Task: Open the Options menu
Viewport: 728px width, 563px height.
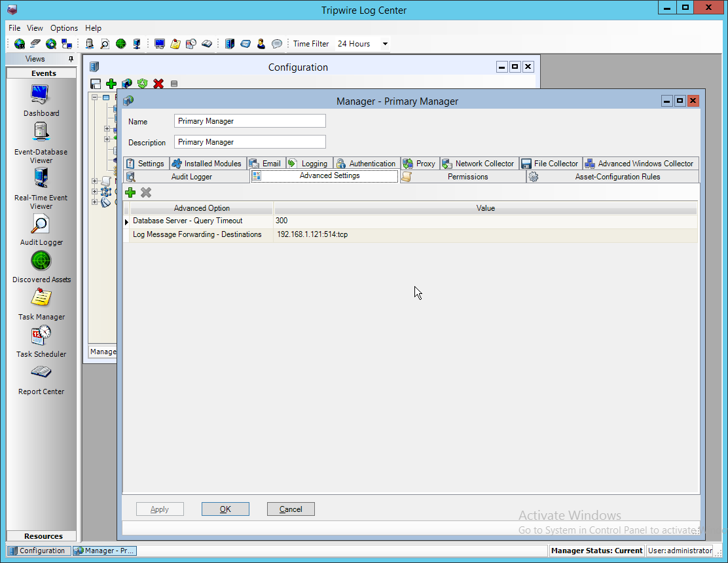Action: (64, 28)
